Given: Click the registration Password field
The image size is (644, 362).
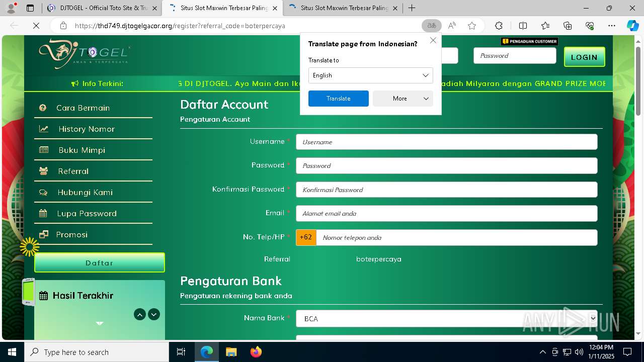Looking at the screenshot, I should [x=447, y=165].
